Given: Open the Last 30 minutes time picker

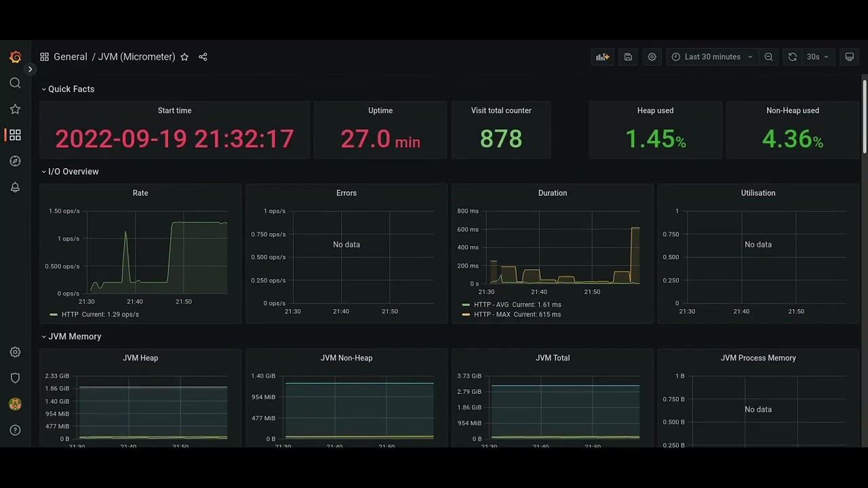Looking at the screenshot, I should click(x=713, y=57).
